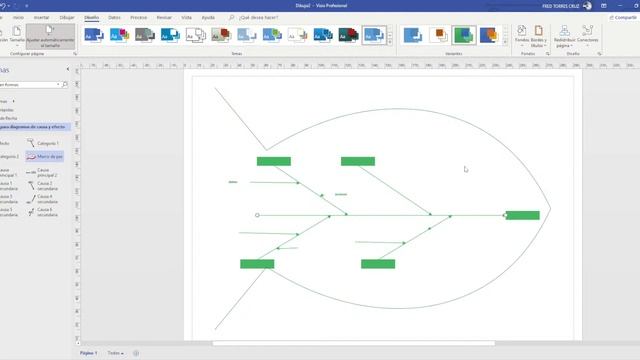Toggle Ajustar automáticamente al tamaño
Viewport: 640px width, 360px height.
pyautogui.click(x=50, y=36)
